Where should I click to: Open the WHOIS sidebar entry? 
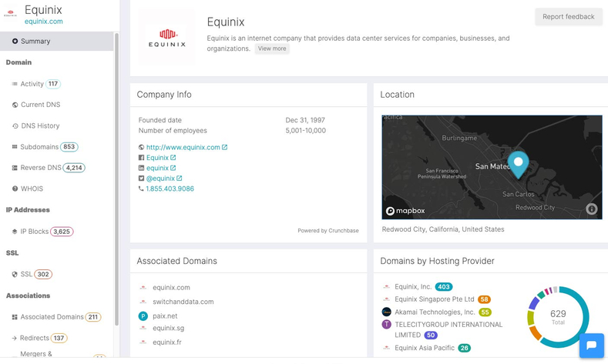point(32,189)
